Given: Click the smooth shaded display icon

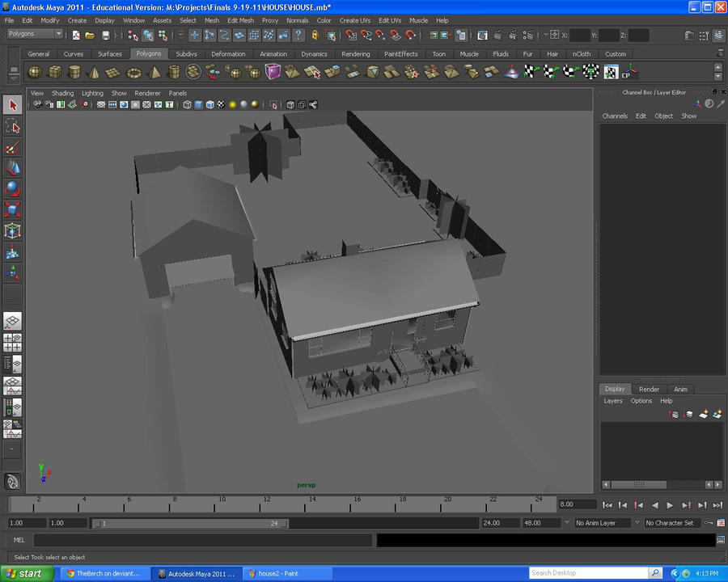Looking at the screenshot, I should [x=198, y=103].
